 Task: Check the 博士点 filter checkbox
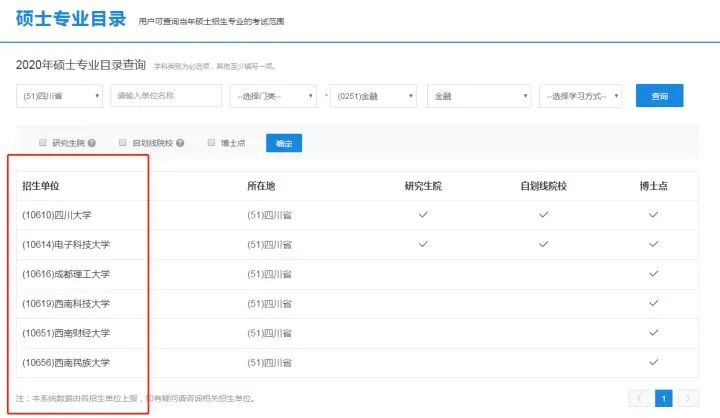[x=211, y=142]
